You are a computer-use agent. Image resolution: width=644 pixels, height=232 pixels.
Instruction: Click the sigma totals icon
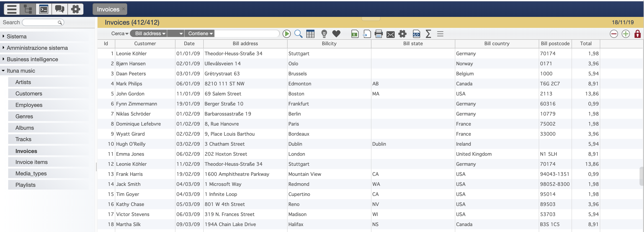pyautogui.click(x=428, y=34)
